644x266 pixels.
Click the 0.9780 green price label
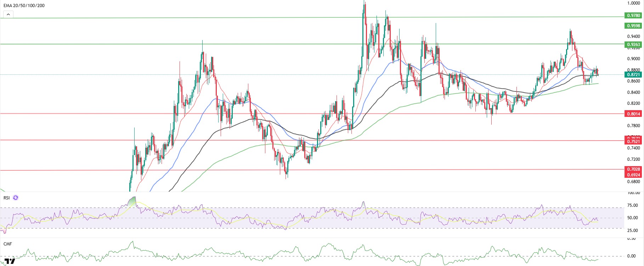click(x=633, y=16)
